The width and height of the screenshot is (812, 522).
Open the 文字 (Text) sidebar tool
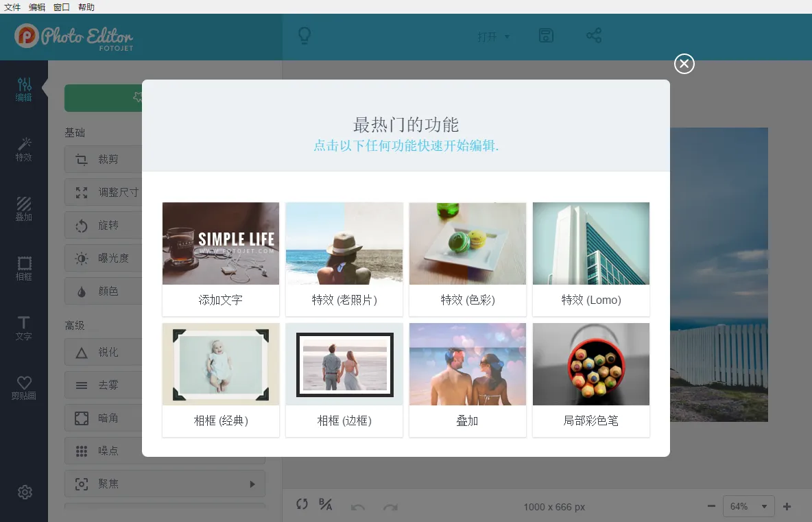[x=24, y=328]
